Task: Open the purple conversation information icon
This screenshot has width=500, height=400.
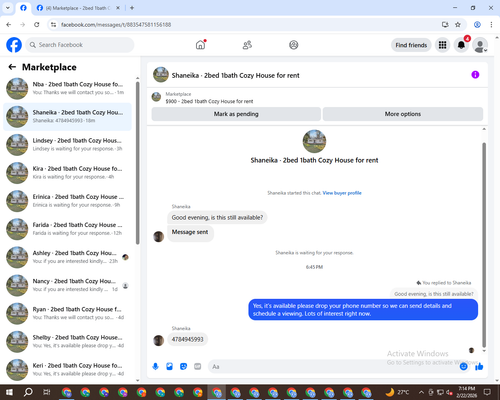Action: (x=475, y=75)
